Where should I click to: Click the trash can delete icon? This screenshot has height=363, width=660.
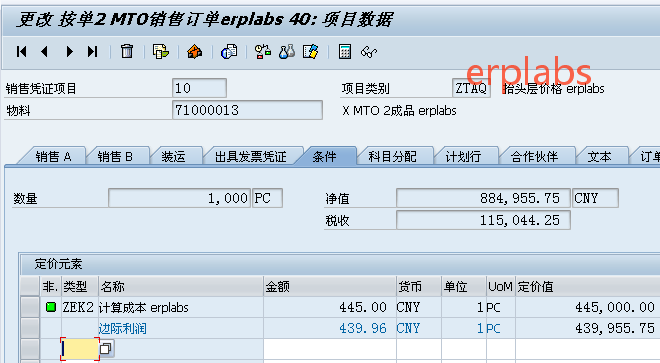pyautogui.click(x=127, y=51)
